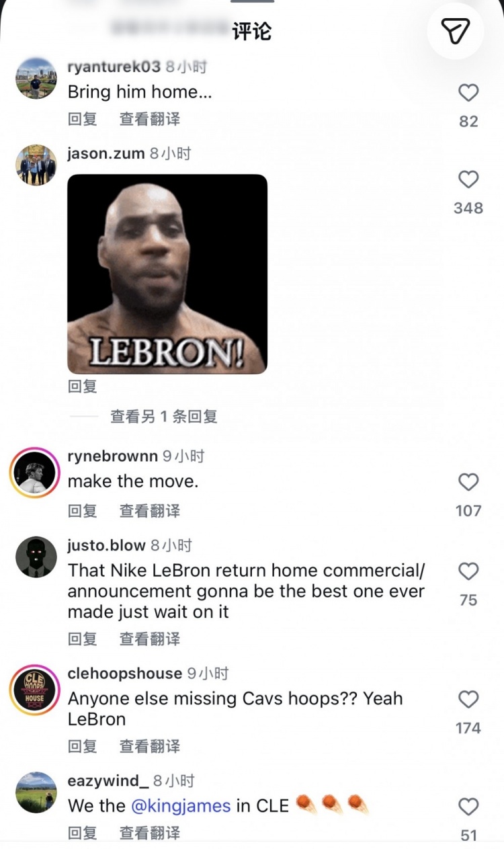Viewport: 504px width, 849px height.
Task: Open ryanturek03's profile avatar
Action: 36,79
